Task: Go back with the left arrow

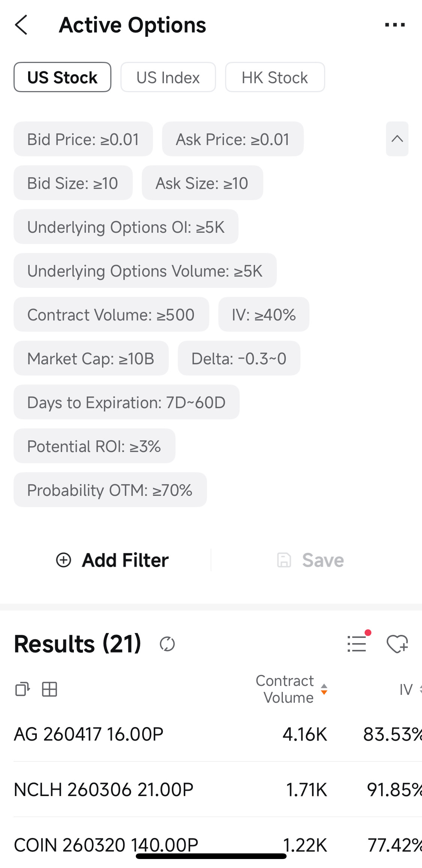Action: pyautogui.click(x=21, y=25)
